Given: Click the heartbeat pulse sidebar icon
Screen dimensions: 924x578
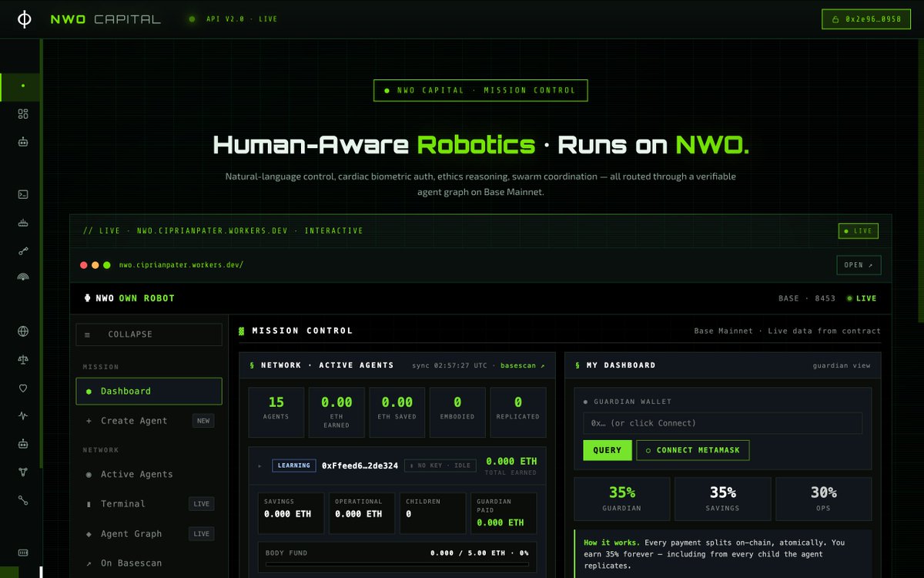Looking at the screenshot, I should pos(23,415).
